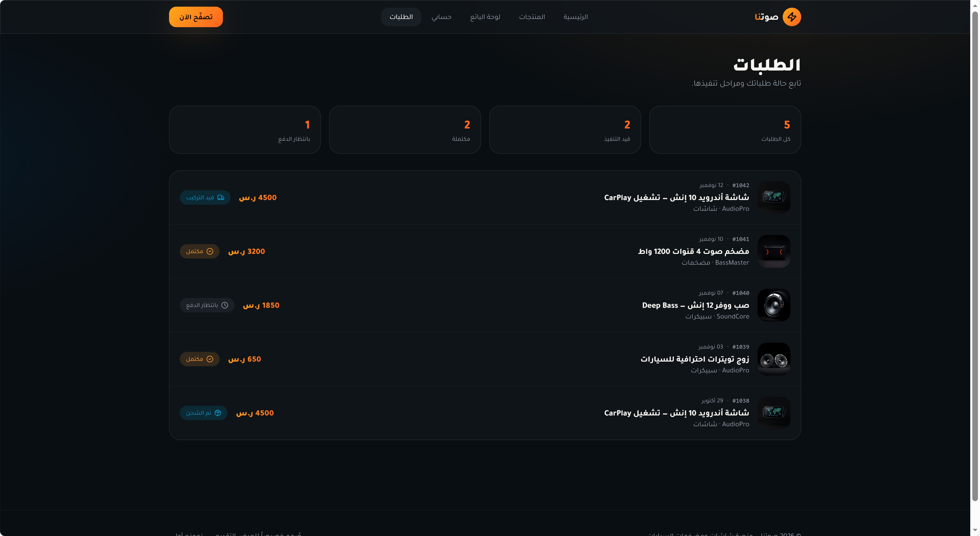This screenshot has height=536, width=980.
Task: Click the order #1042 product title
Action: pos(677,197)
